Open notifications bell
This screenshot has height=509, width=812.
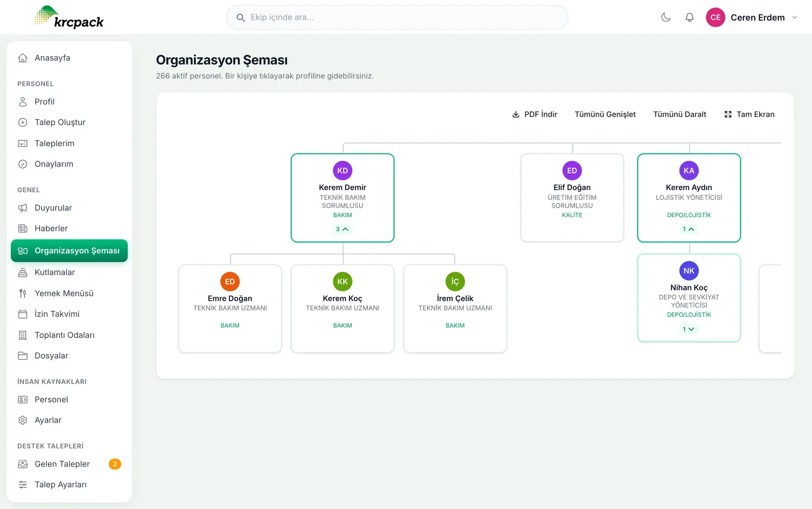point(689,18)
